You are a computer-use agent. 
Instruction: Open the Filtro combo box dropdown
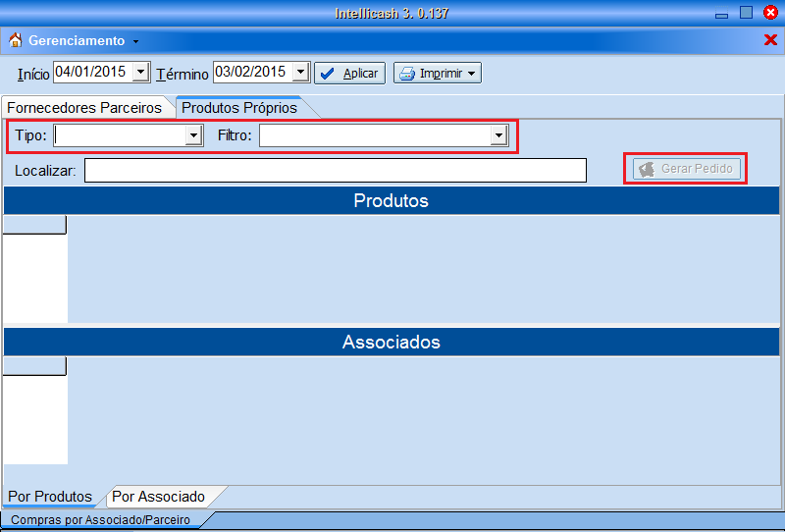click(498, 135)
